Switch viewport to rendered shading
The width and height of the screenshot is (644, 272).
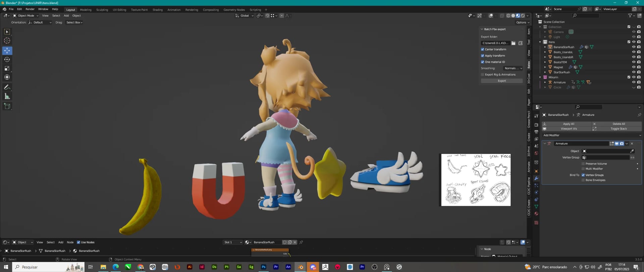click(x=523, y=16)
